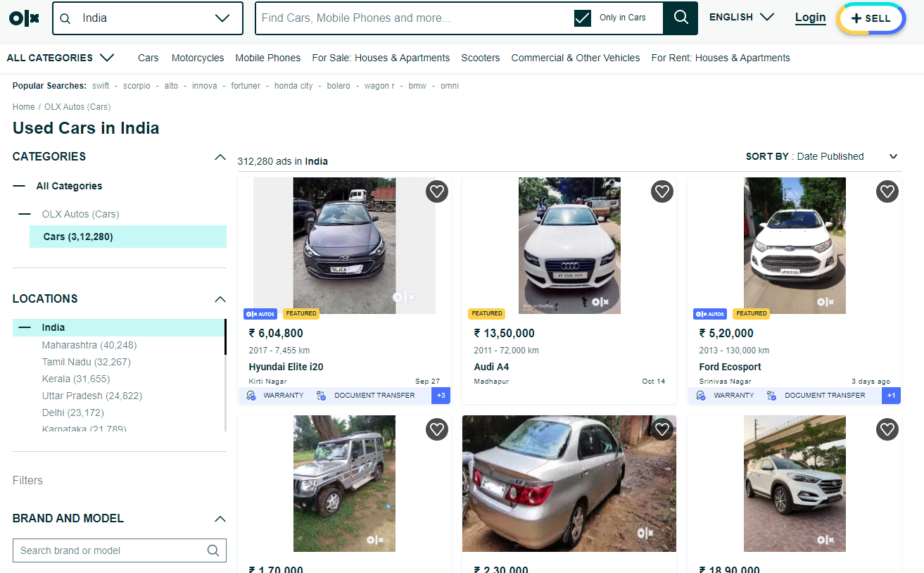Viewport: 924px width, 573px height.
Task: Uncheck the Only in Cars checkbox
Action: (583, 18)
